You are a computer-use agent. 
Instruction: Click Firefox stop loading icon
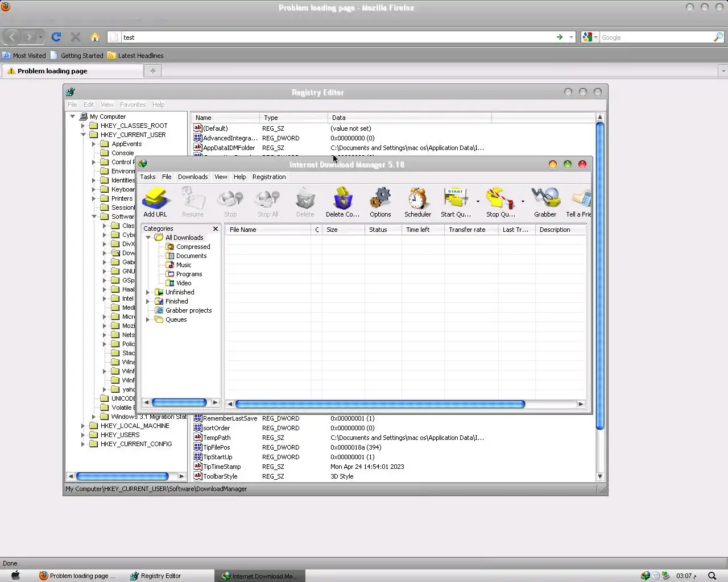[x=75, y=37]
